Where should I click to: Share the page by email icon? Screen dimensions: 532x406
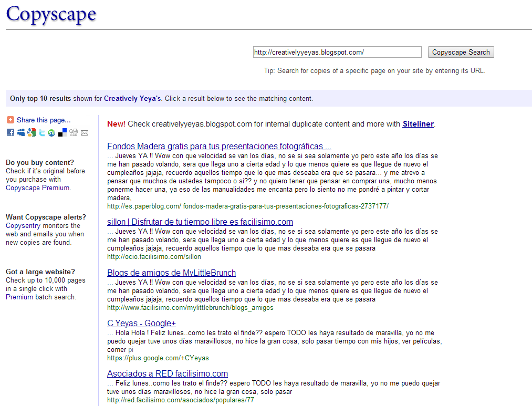tap(85, 133)
